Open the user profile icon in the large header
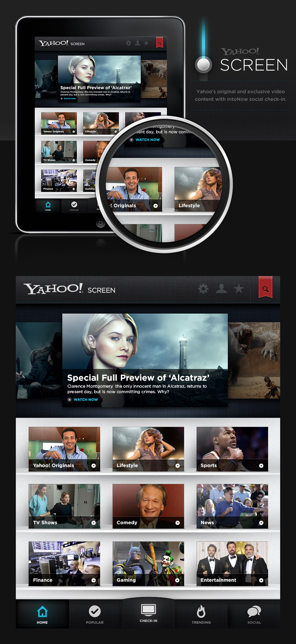Screen dimensions: 296x644 point(221,288)
